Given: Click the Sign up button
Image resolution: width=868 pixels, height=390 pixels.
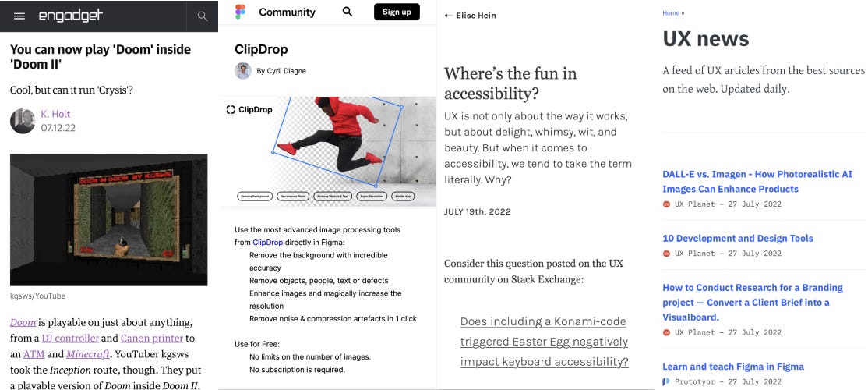Looking at the screenshot, I should (397, 12).
